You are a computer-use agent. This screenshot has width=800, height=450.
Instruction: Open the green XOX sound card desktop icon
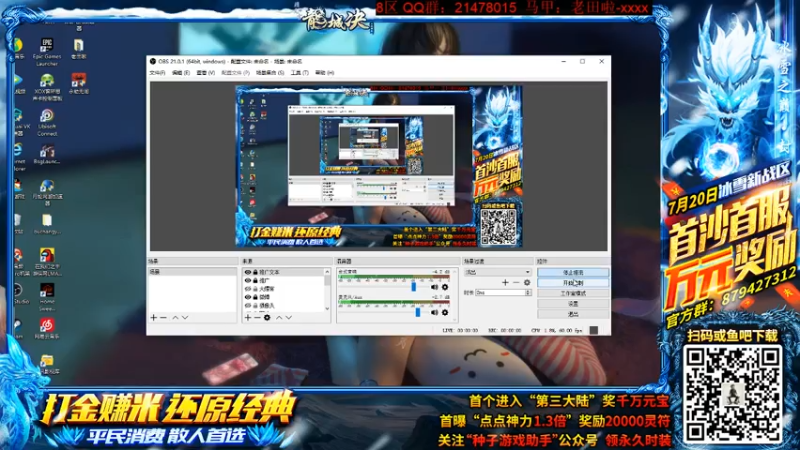coord(47,87)
